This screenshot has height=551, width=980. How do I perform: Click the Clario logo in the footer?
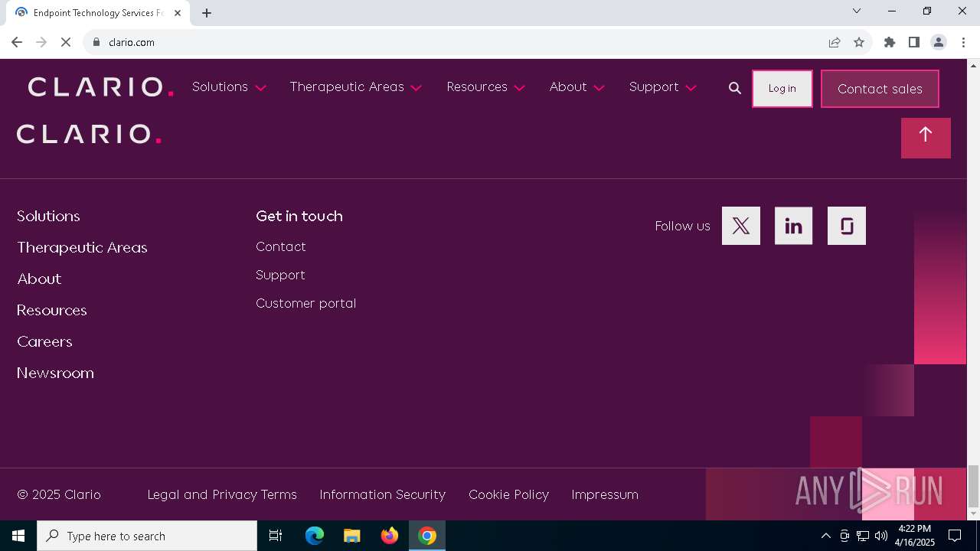(89, 134)
